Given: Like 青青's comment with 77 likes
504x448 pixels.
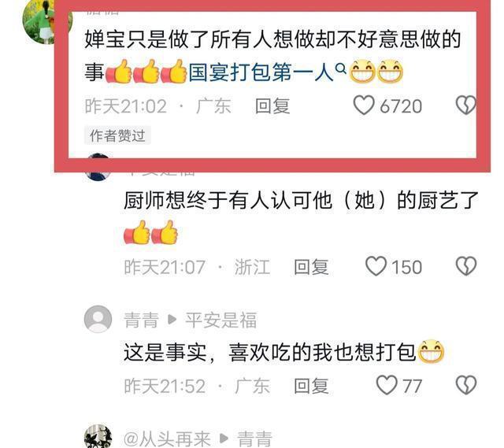Looking at the screenshot, I should click(x=387, y=385).
